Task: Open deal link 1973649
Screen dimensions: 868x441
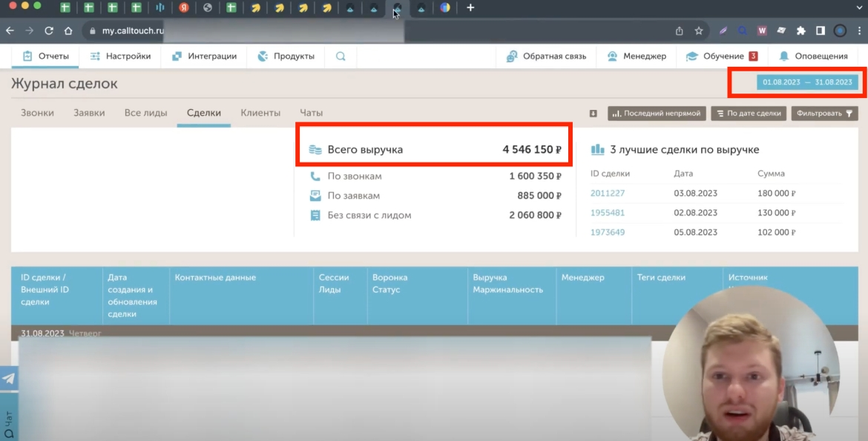Action: coord(608,232)
